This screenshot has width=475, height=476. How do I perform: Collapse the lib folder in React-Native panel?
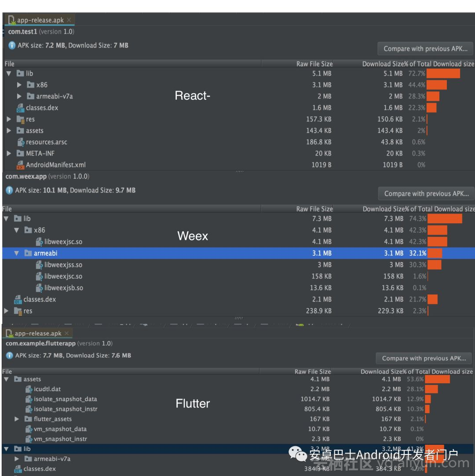(9, 73)
